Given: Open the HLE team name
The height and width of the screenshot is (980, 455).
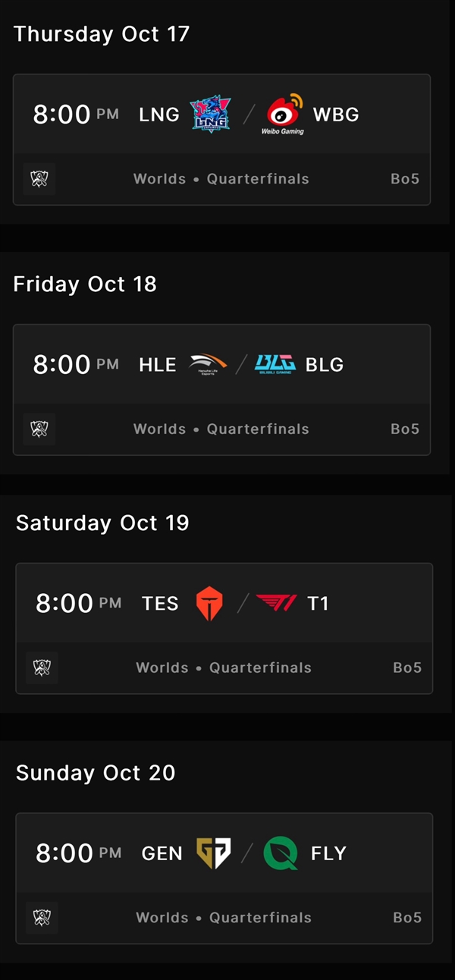Looking at the screenshot, I should (158, 365).
